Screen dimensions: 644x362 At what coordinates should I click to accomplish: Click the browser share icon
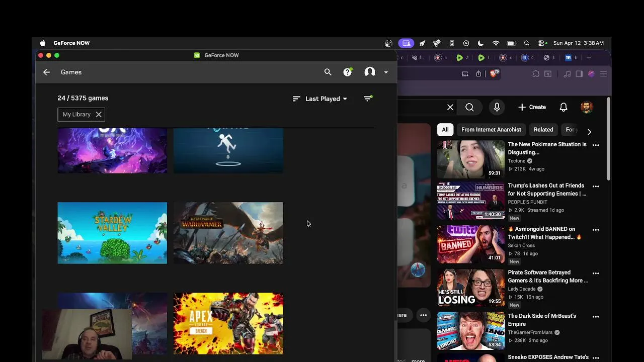[478, 74]
